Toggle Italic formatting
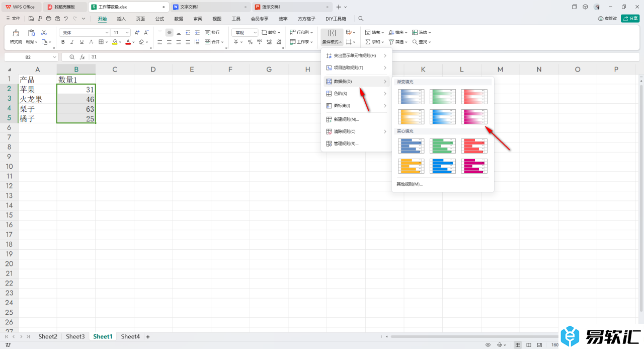The width and height of the screenshot is (644, 349). point(72,42)
